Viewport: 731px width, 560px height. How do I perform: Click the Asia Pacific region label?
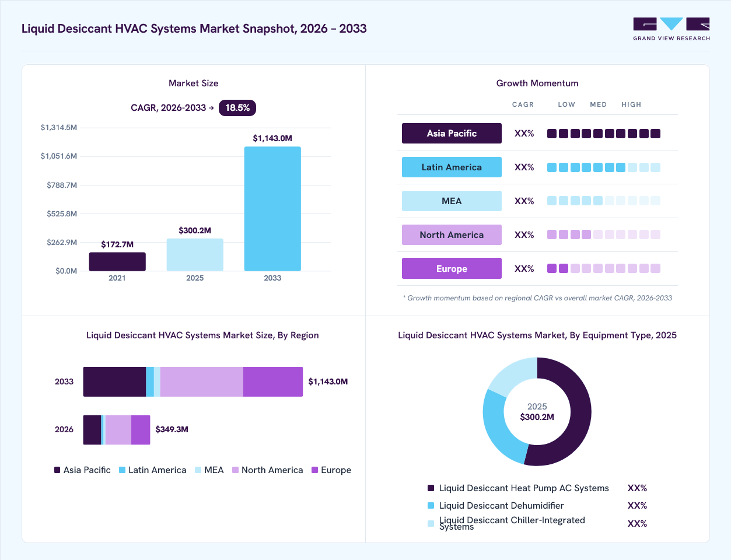coord(452,134)
